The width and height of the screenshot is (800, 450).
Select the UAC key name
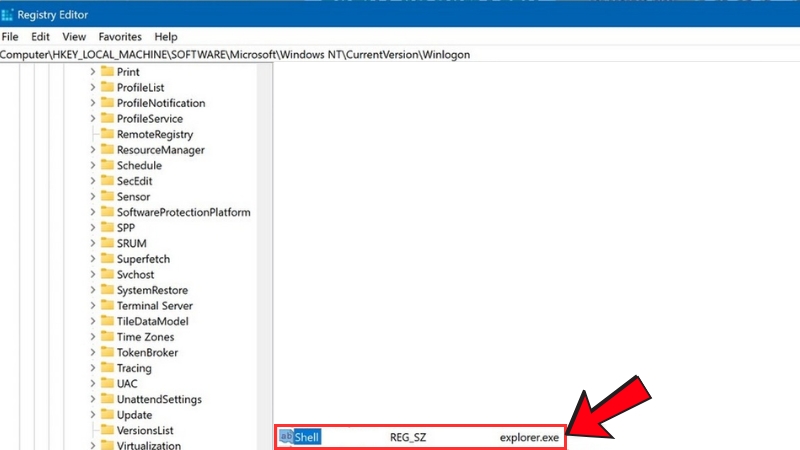[x=127, y=383]
